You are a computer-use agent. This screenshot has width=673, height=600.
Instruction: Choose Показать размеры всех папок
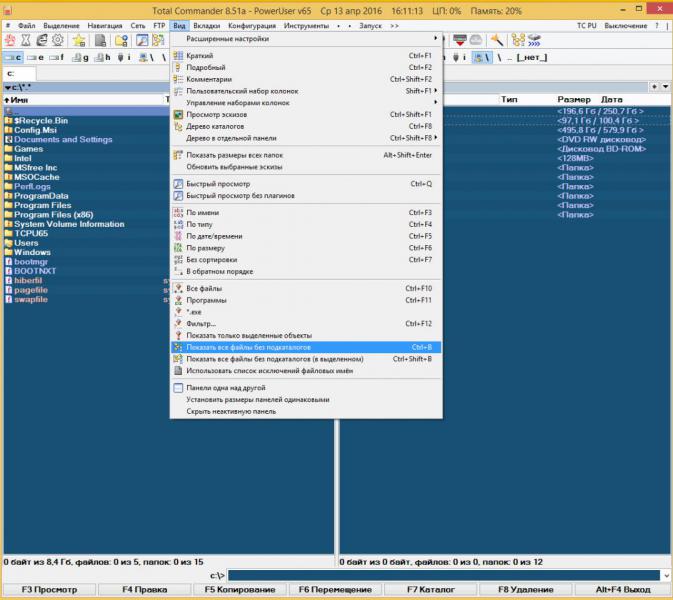coord(306,155)
